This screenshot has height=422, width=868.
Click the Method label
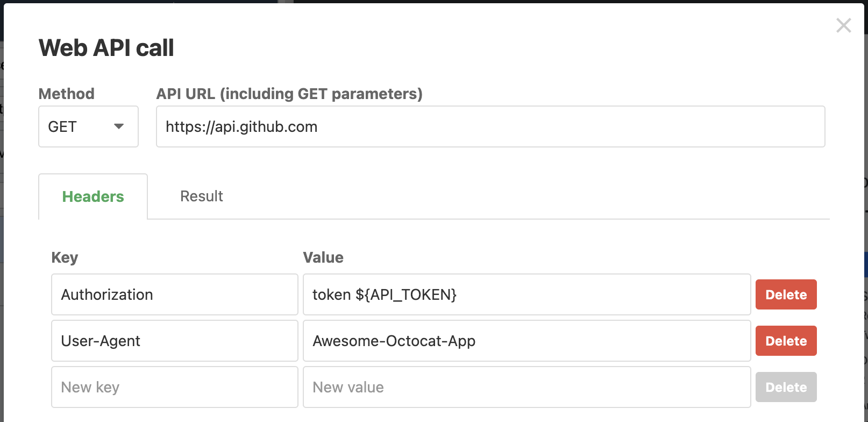point(66,94)
